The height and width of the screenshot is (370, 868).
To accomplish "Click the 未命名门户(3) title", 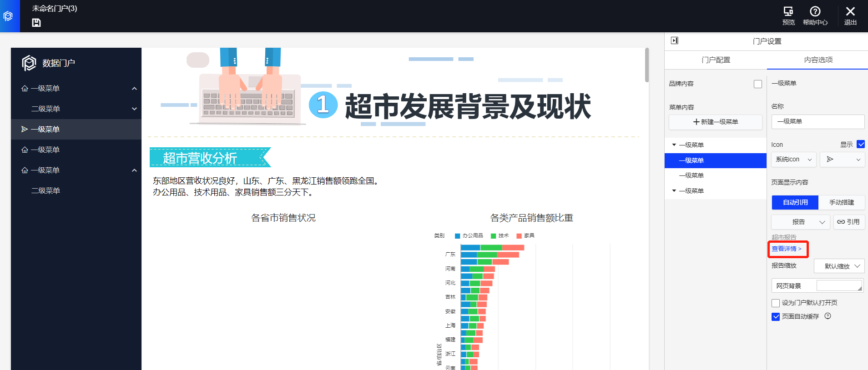I will tap(55, 9).
